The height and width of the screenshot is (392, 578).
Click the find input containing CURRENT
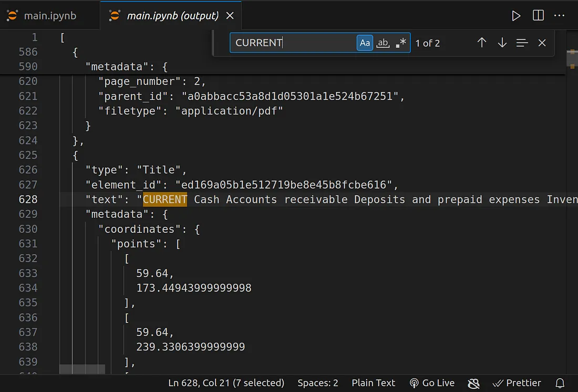pos(292,43)
